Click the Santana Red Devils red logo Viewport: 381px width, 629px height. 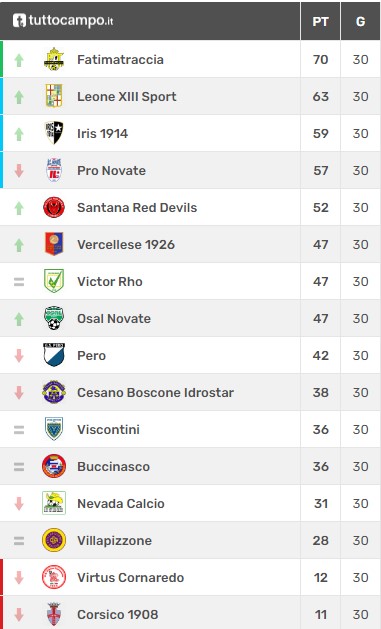click(x=54, y=207)
